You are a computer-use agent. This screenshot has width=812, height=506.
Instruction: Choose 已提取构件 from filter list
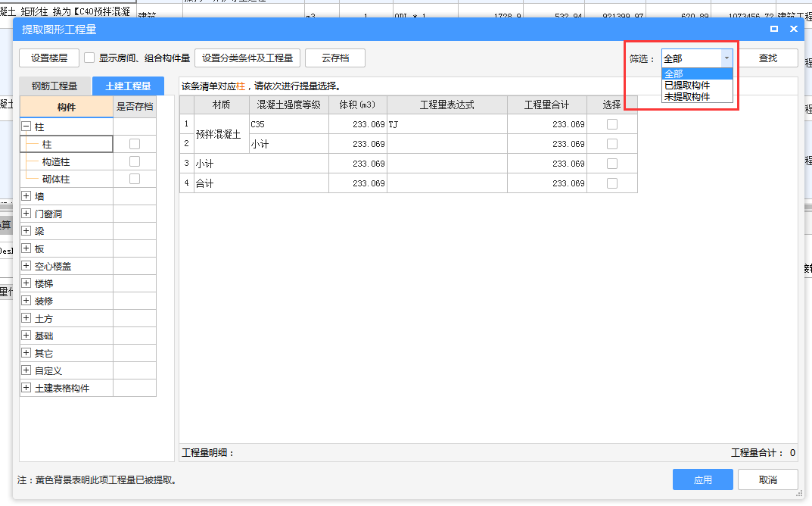(x=687, y=86)
